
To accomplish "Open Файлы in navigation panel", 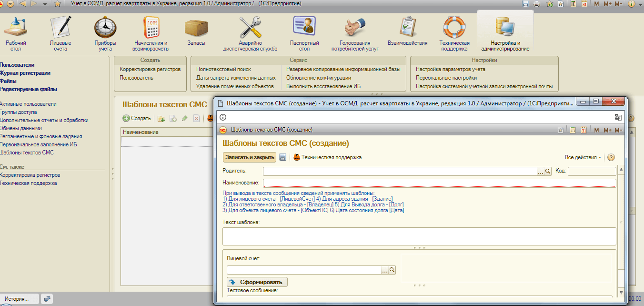I will click(x=9, y=81).
